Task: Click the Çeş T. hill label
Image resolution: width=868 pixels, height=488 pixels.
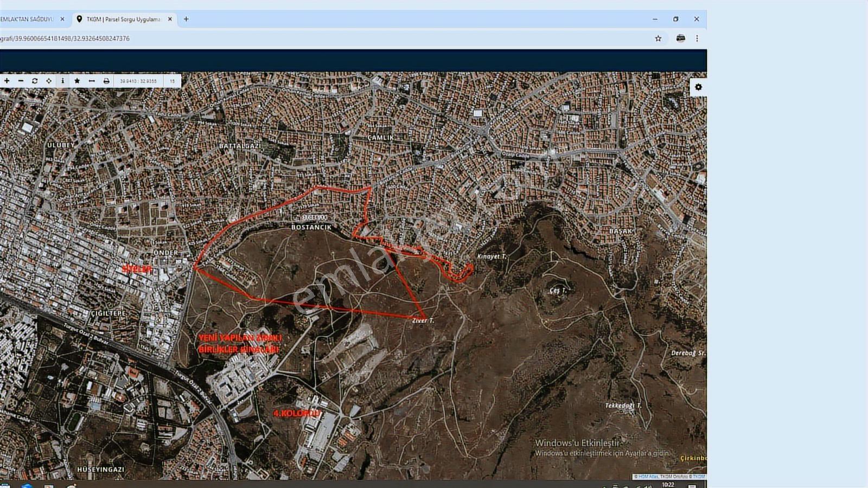Action: (x=558, y=291)
